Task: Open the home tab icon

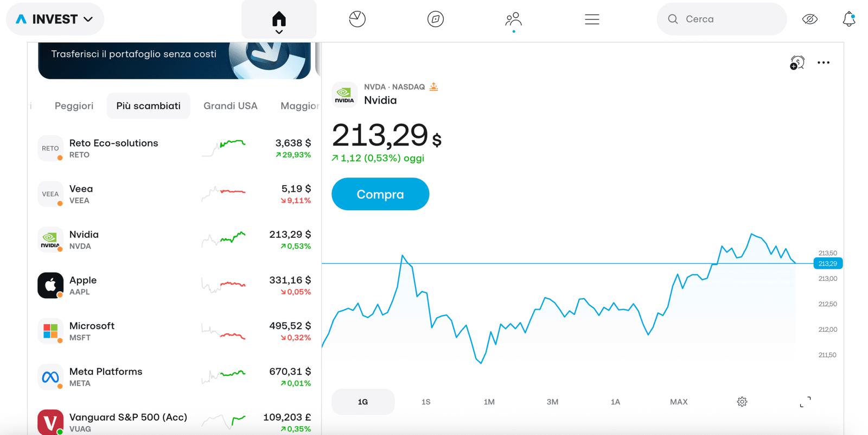Action: tap(279, 20)
